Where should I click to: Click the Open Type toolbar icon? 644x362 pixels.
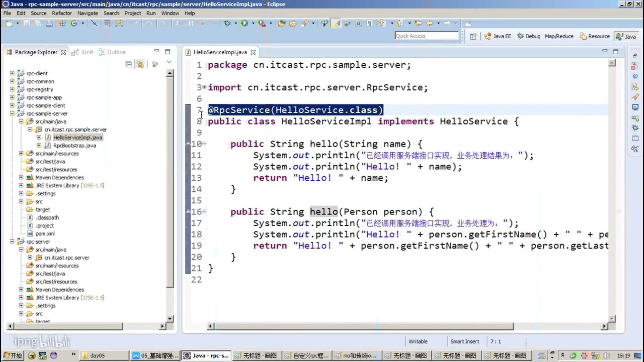tap(282, 23)
